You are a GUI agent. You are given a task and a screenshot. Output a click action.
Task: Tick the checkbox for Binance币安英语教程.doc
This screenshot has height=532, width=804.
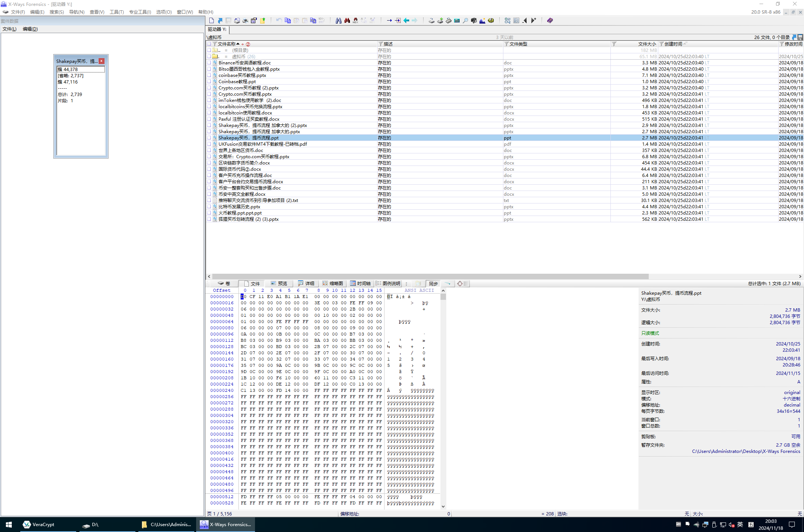tap(209, 63)
